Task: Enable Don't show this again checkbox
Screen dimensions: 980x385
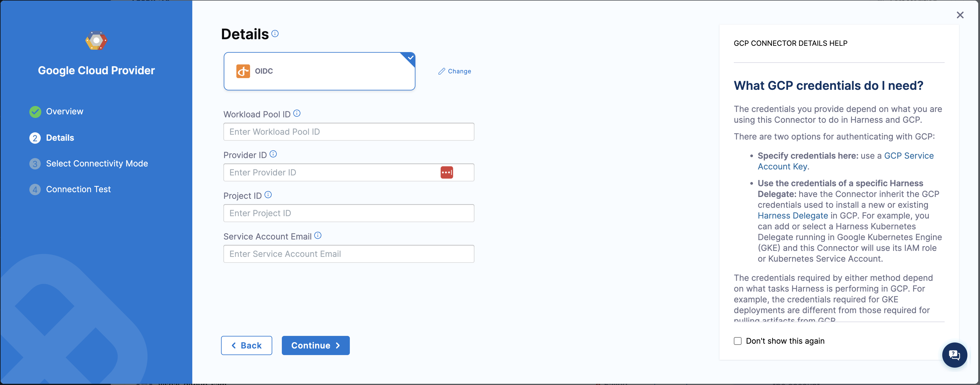Action: (738, 341)
